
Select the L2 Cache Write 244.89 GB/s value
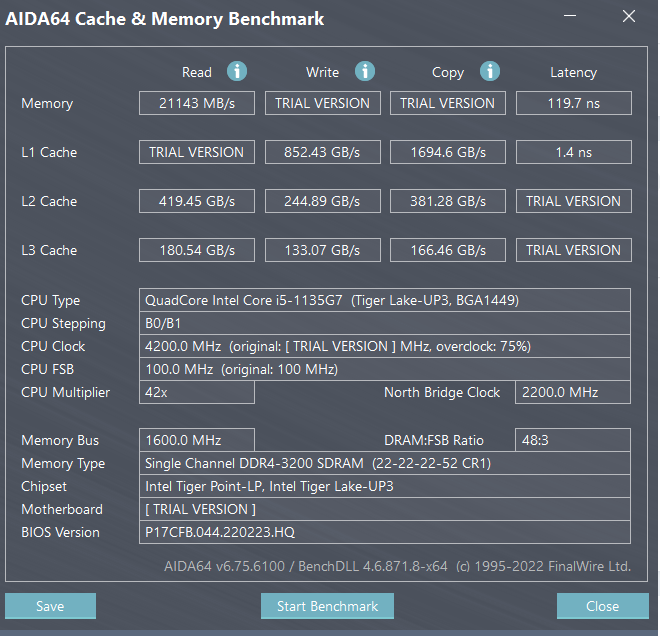click(323, 201)
